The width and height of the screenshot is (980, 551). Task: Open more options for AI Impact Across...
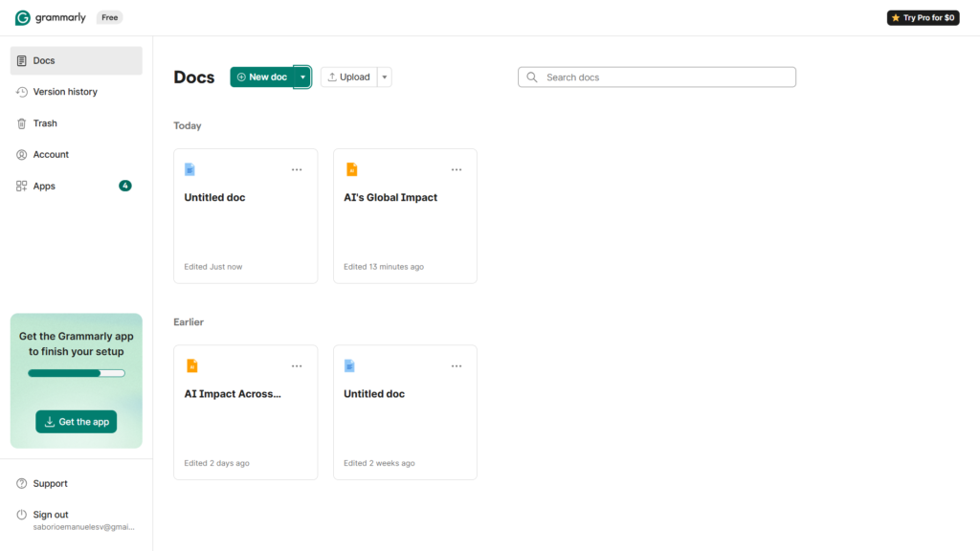coord(297,366)
